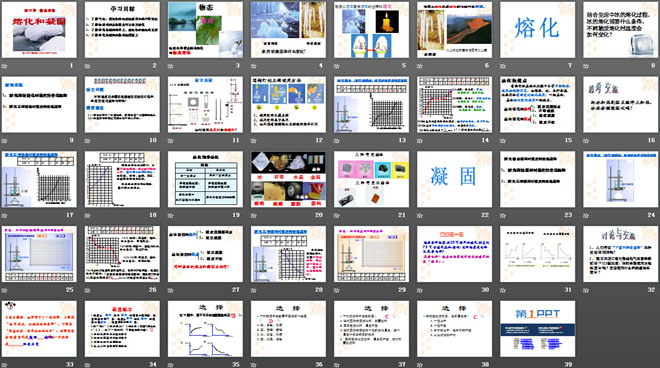Open slide 7 with large 熔化 text

tap(538, 29)
